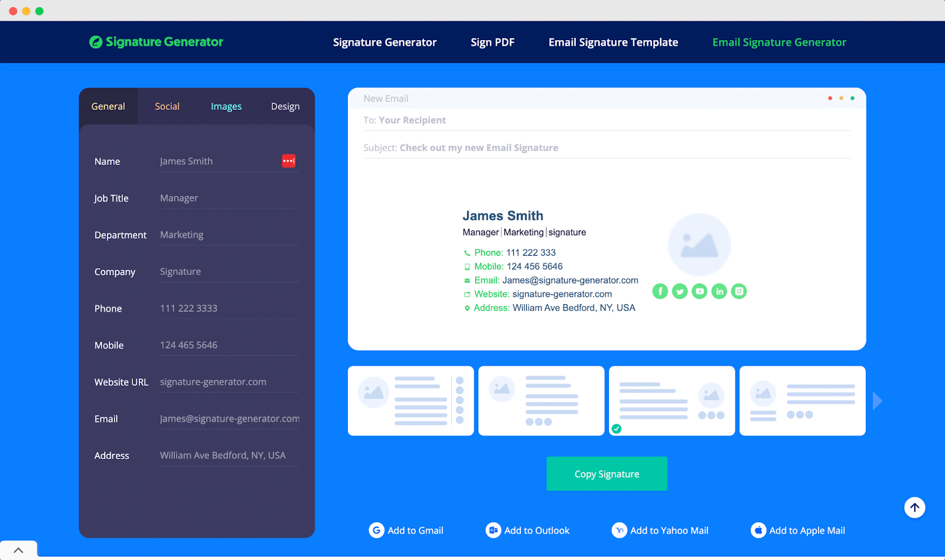This screenshot has height=560, width=945.
Task: Expand the bottom-left chevron panel
Action: [x=18, y=550]
